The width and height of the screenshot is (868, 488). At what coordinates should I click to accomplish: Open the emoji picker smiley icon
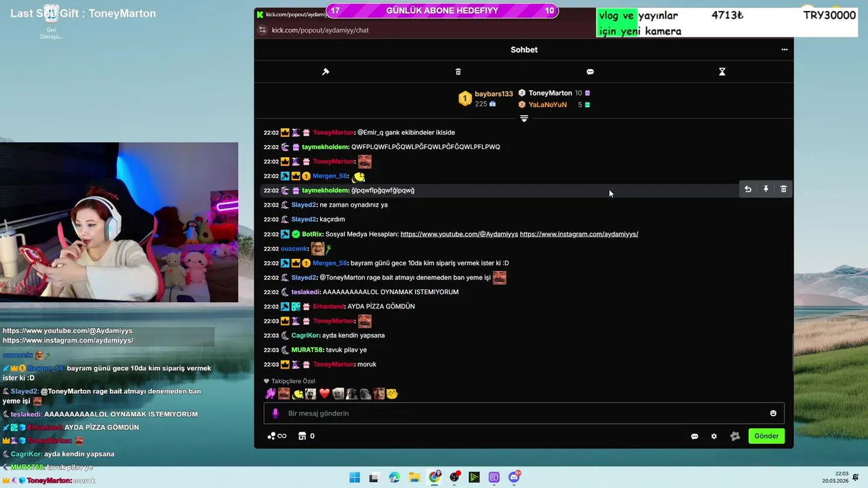click(x=773, y=413)
